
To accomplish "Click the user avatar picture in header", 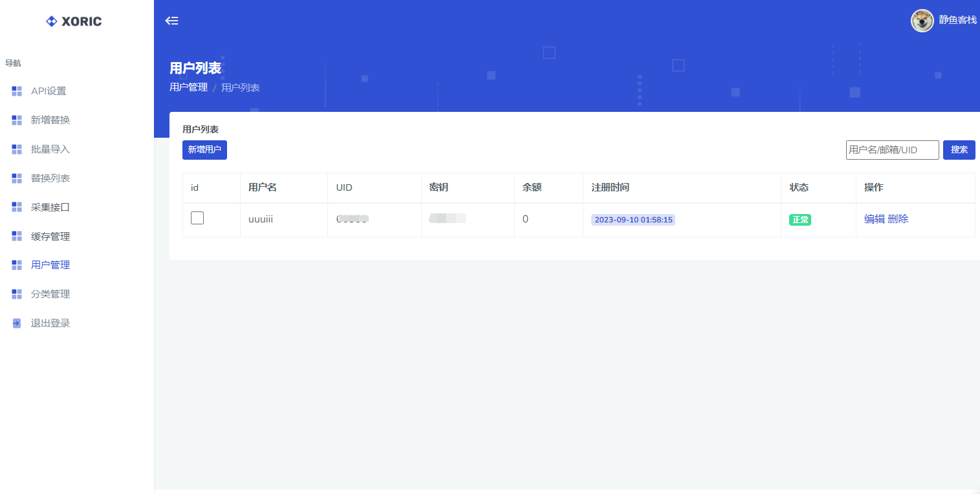I will (x=922, y=21).
